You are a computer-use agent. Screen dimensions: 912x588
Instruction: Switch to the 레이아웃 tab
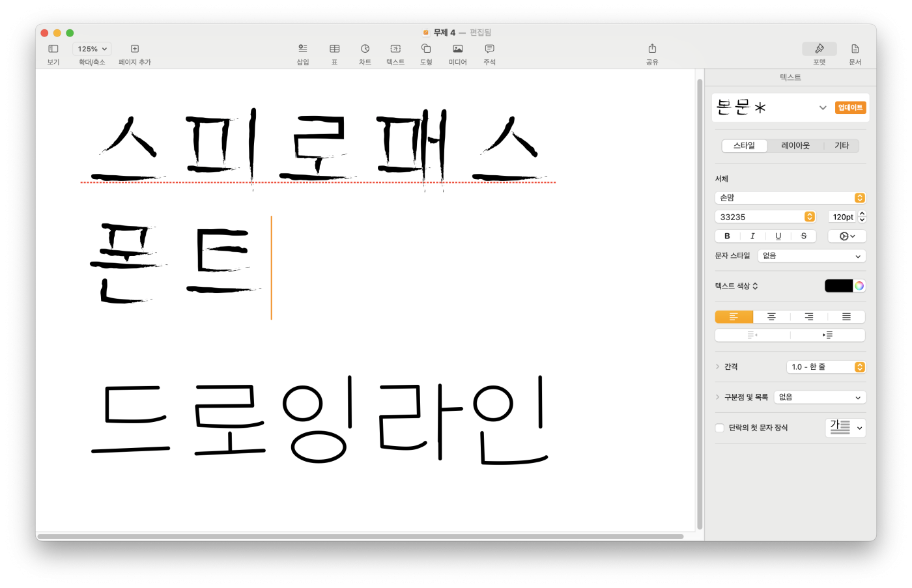(x=795, y=146)
